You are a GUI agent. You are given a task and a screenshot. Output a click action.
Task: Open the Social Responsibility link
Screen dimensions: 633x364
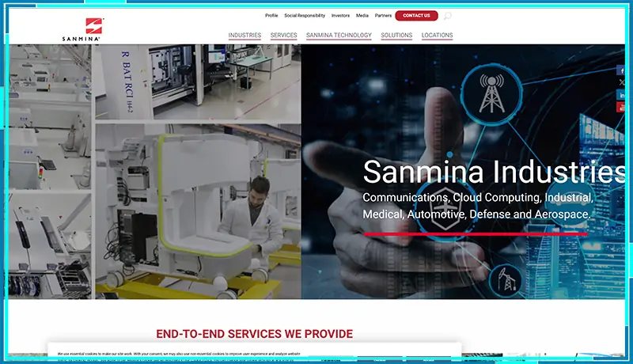(305, 15)
